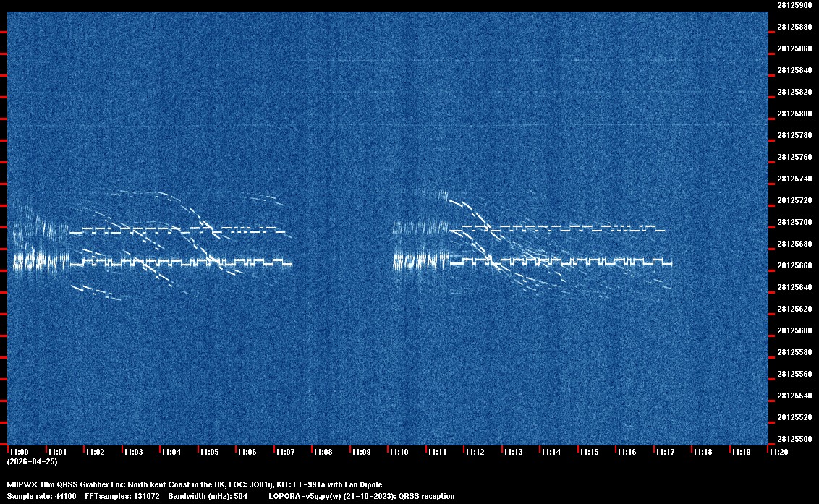Click the 28125700 frequency scale label

click(794, 222)
